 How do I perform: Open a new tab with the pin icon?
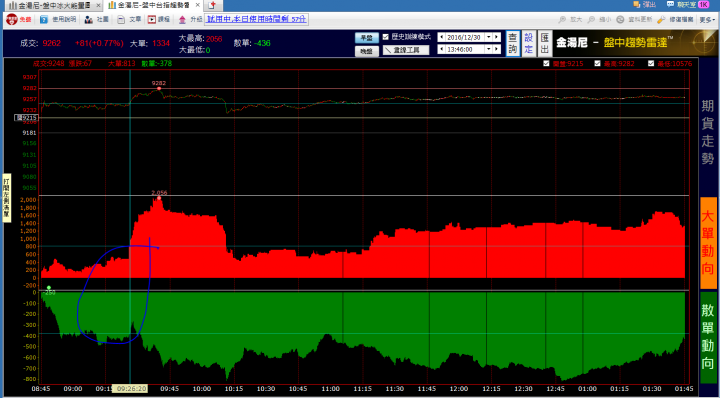(x=212, y=6)
